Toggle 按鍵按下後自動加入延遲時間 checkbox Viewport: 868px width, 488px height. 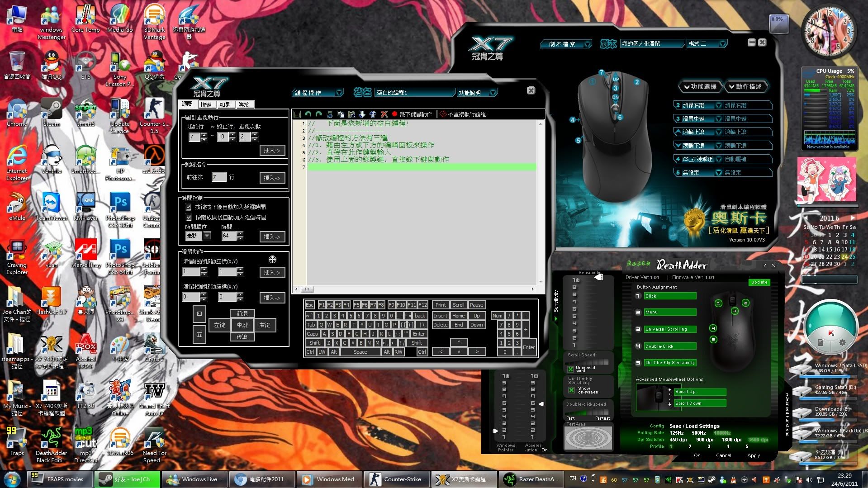[189, 207]
